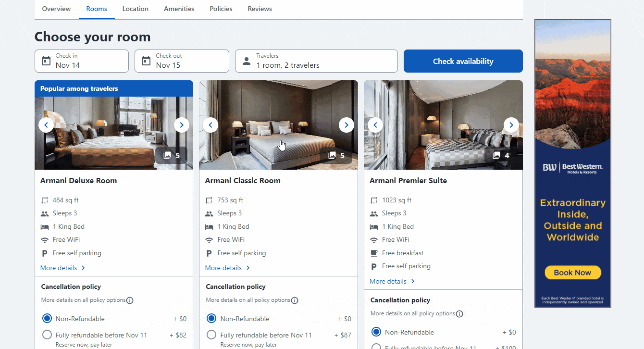
Task: Click Deluxe Room WiFi icon
Action: point(45,240)
